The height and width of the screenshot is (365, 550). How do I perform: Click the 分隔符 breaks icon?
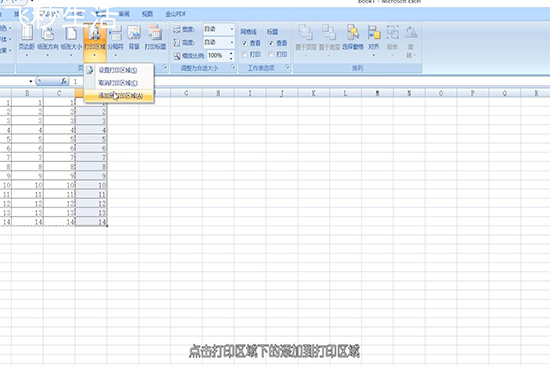tap(115, 39)
